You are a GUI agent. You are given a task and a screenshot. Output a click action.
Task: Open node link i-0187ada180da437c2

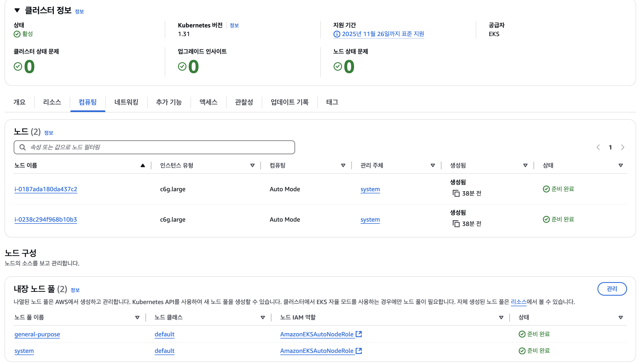[x=46, y=189]
